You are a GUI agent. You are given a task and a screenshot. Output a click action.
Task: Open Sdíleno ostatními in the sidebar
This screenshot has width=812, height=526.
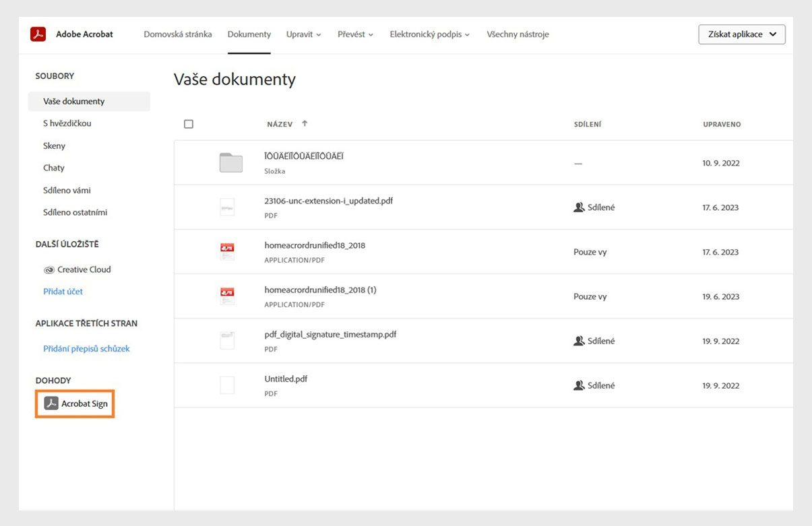(75, 212)
